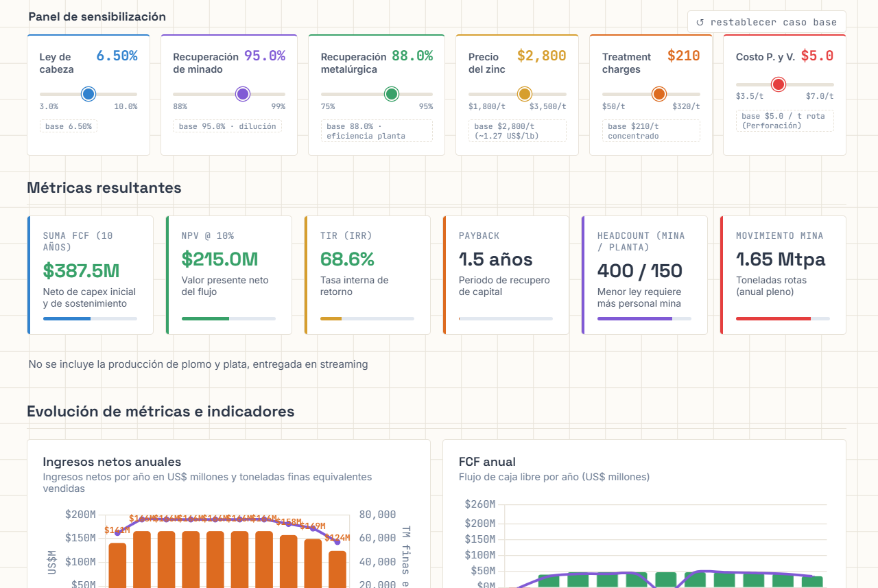The image size is (878, 588).
Task: Select the NPV @ 10% metric card
Action: tap(229, 275)
